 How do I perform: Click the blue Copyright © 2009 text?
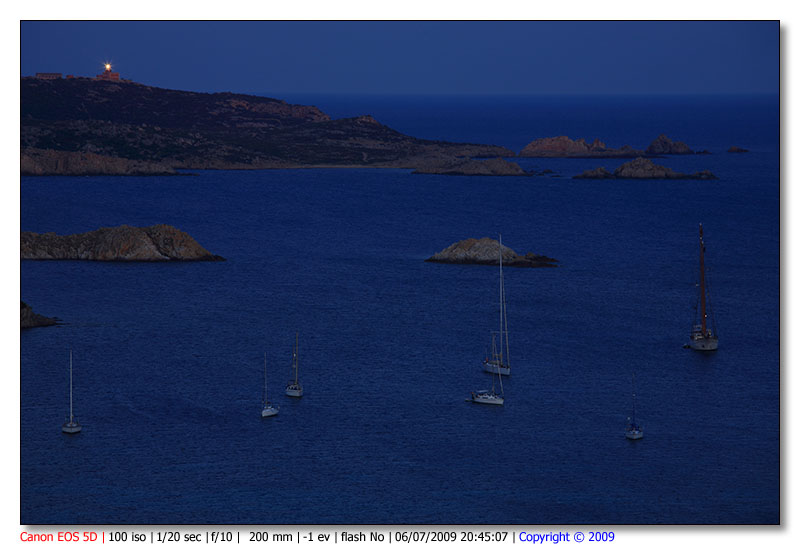pyautogui.click(x=566, y=537)
